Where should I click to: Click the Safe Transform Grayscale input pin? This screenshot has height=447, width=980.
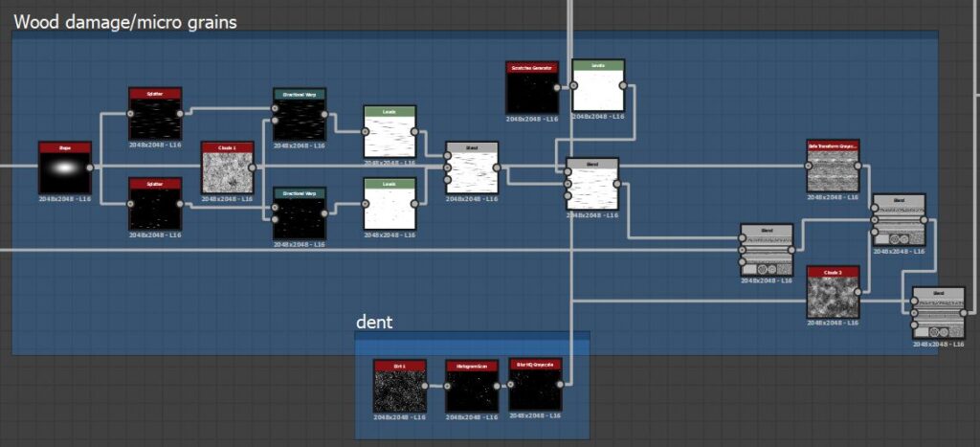(x=808, y=166)
